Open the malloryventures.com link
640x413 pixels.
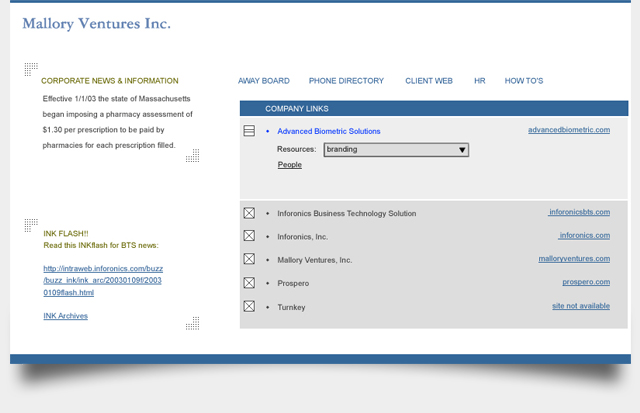coord(574,259)
